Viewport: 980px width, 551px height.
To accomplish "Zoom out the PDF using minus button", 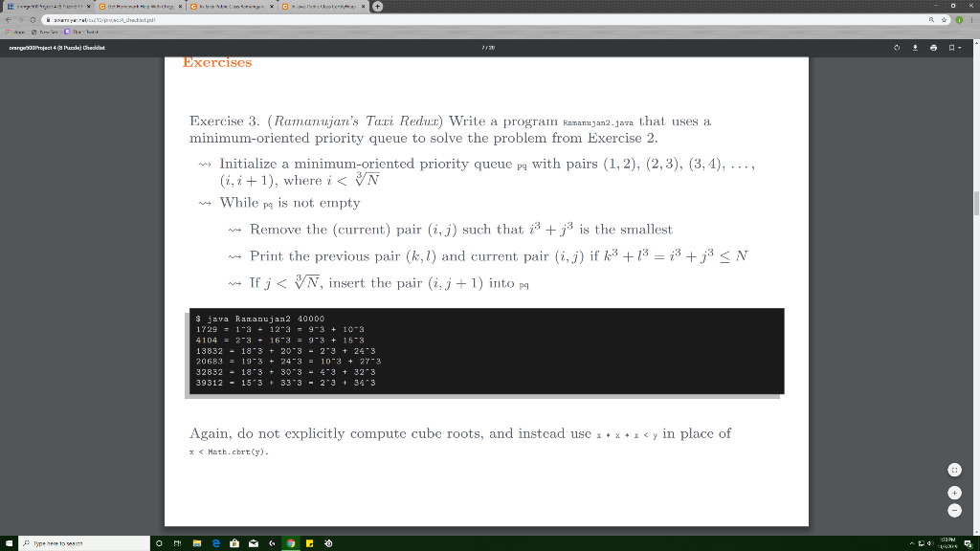I will click(954, 511).
